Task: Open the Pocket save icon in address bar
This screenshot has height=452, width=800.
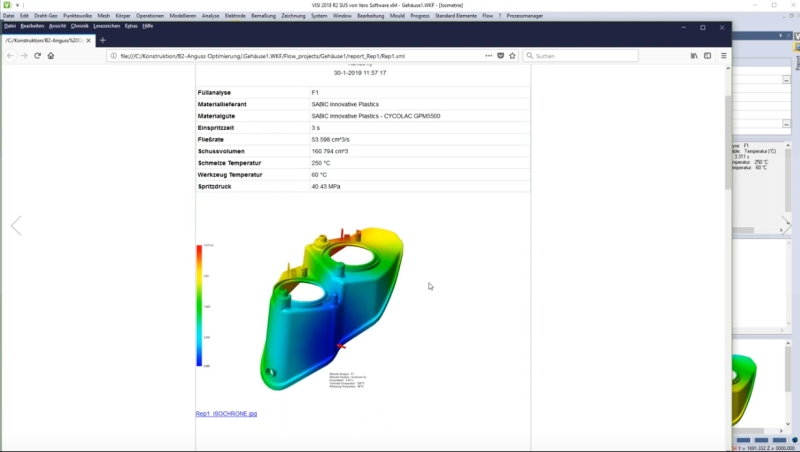Action: [x=501, y=56]
